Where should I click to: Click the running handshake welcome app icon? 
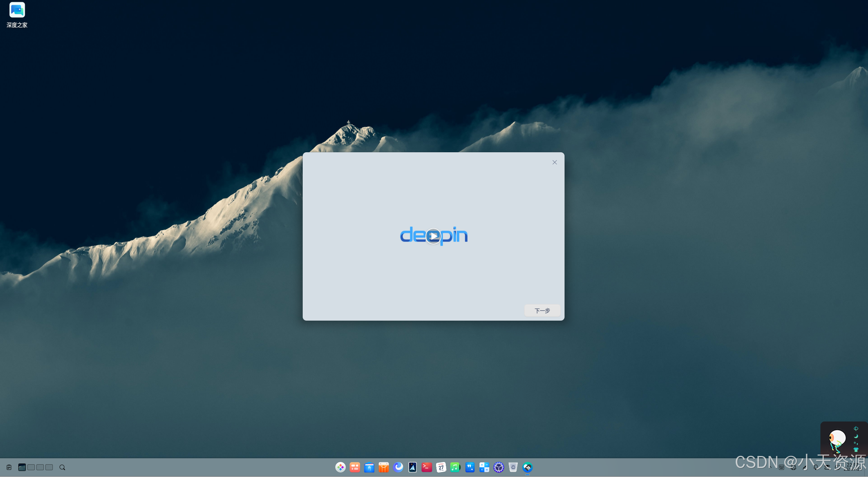[x=527, y=467]
